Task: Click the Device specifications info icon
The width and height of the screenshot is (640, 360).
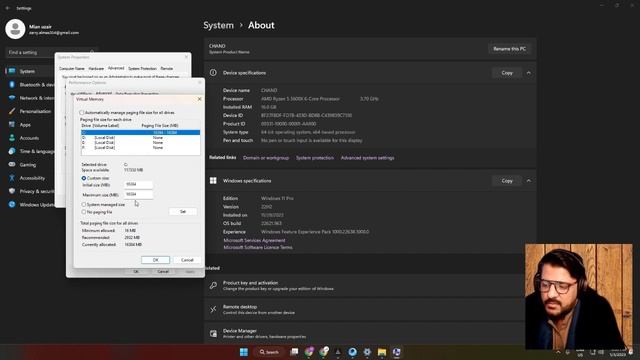Action: tap(213, 73)
